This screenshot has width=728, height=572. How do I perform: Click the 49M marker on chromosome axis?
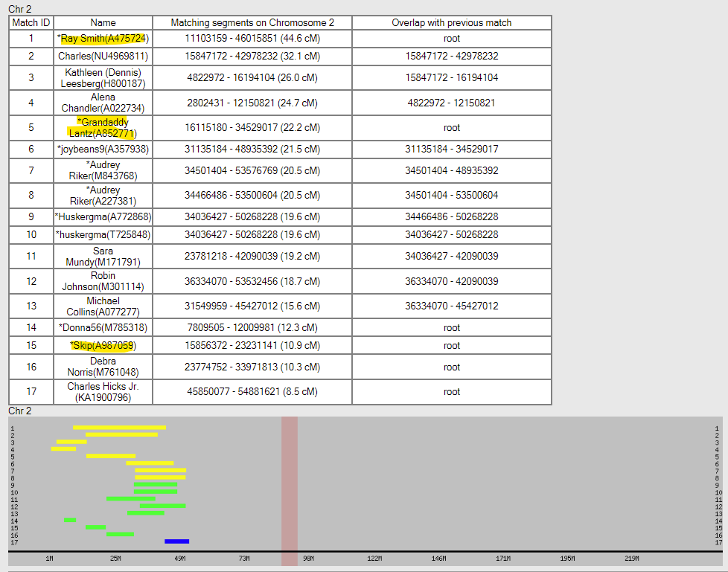(180, 559)
